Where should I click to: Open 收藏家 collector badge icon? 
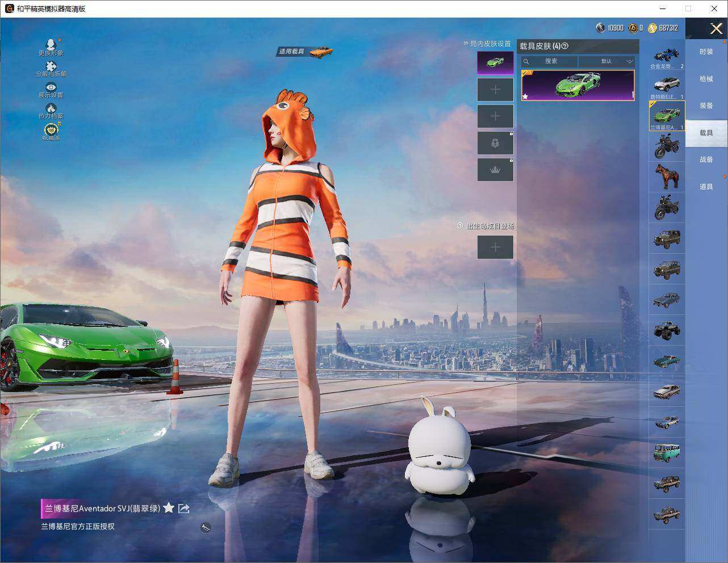[x=51, y=132]
